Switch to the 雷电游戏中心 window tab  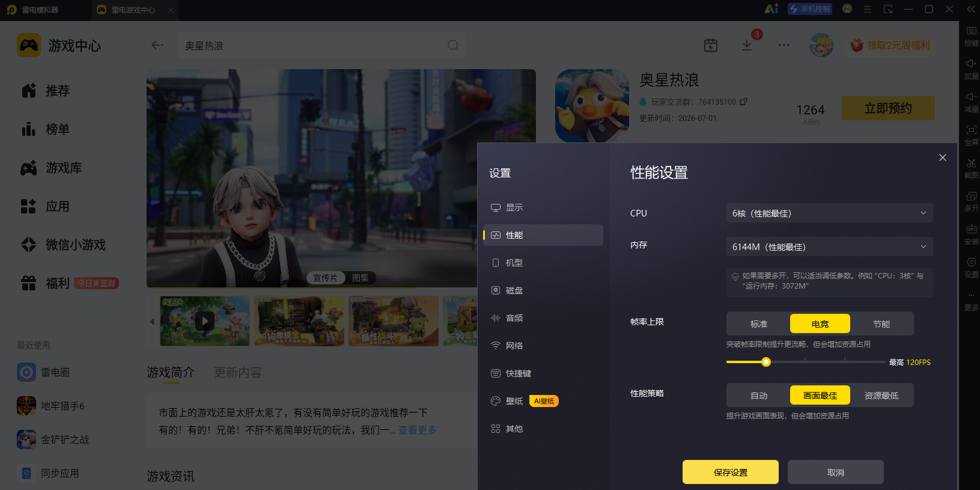tap(133, 10)
